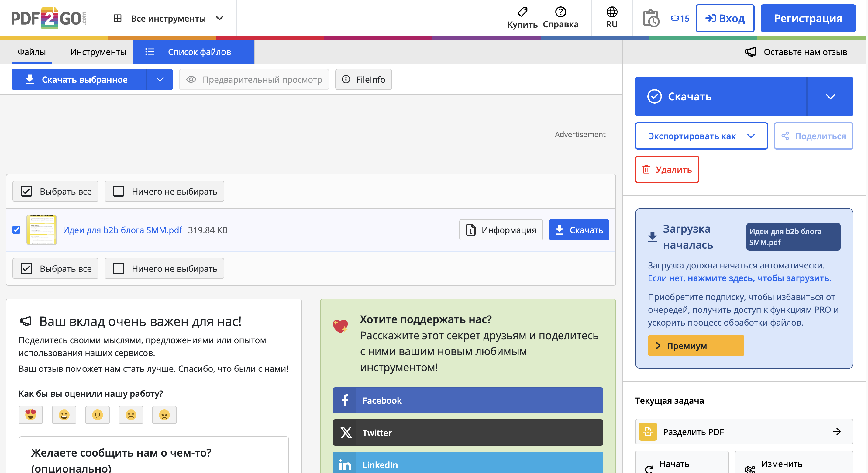
Task: Click the PDF file thumbnail
Action: click(x=41, y=230)
